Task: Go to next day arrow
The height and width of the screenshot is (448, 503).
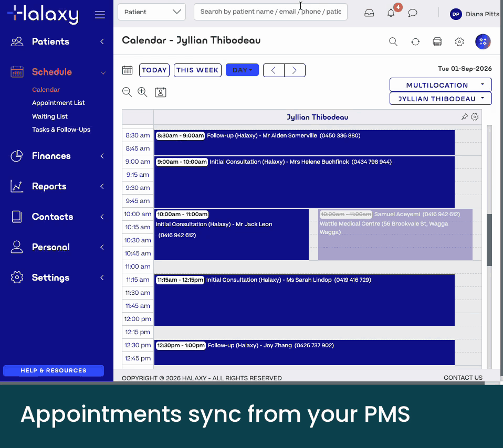Action: 295,70
